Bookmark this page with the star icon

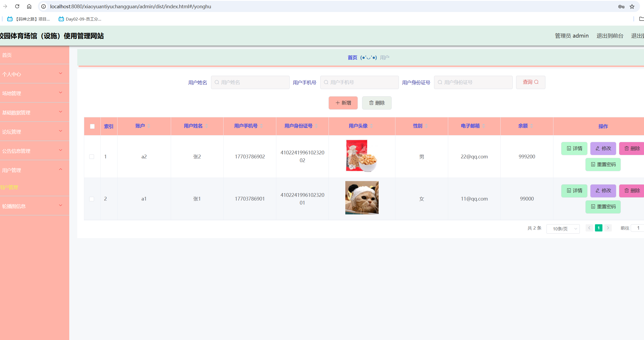click(632, 7)
